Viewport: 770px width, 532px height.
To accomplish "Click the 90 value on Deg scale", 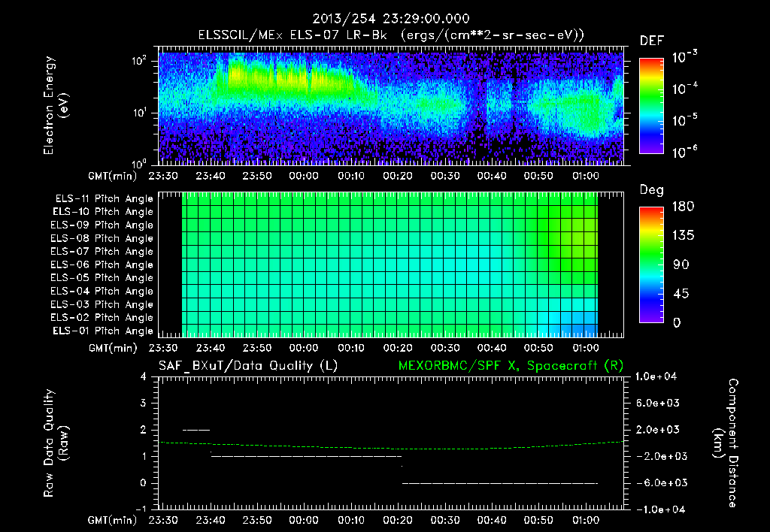I will [x=681, y=265].
